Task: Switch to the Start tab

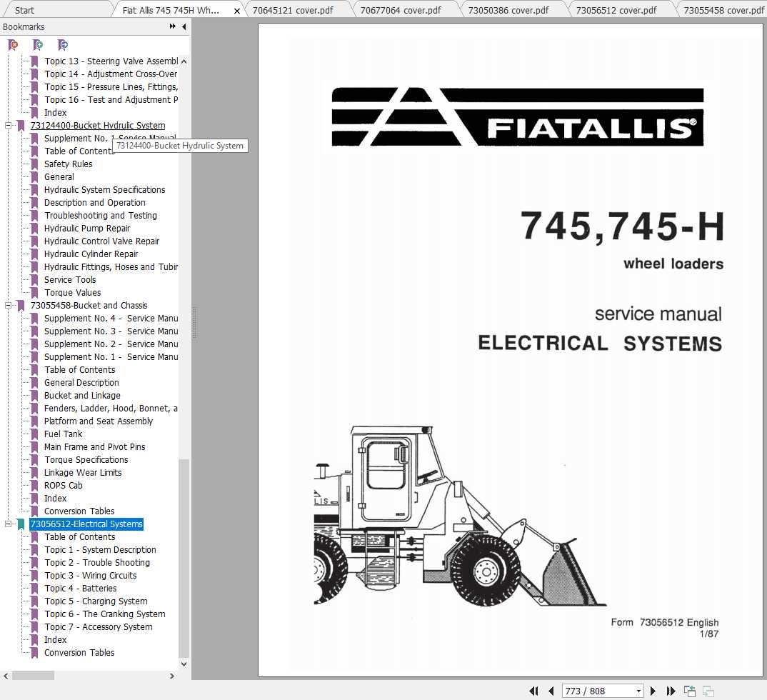Action: coord(24,10)
